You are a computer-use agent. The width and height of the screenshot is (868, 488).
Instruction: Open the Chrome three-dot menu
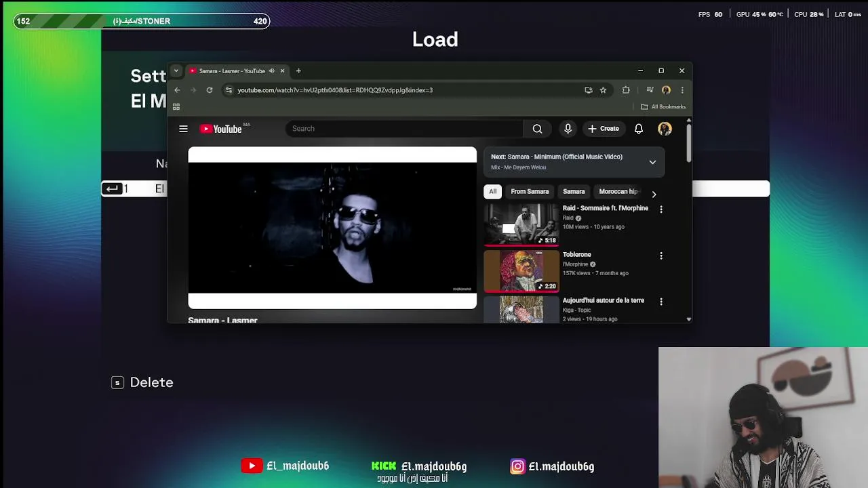click(x=682, y=90)
